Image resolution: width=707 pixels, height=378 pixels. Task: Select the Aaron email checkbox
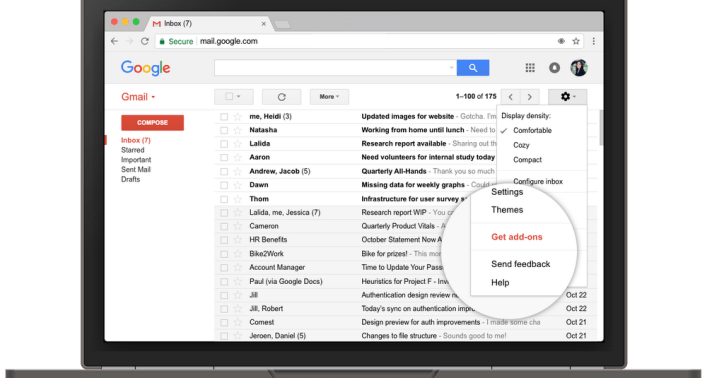(224, 157)
